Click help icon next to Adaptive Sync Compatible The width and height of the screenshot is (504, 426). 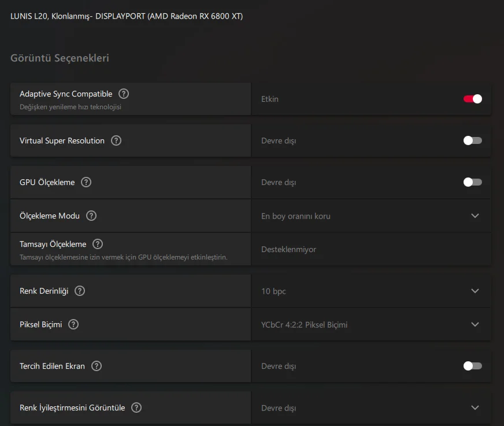click(x=124, y=94)
